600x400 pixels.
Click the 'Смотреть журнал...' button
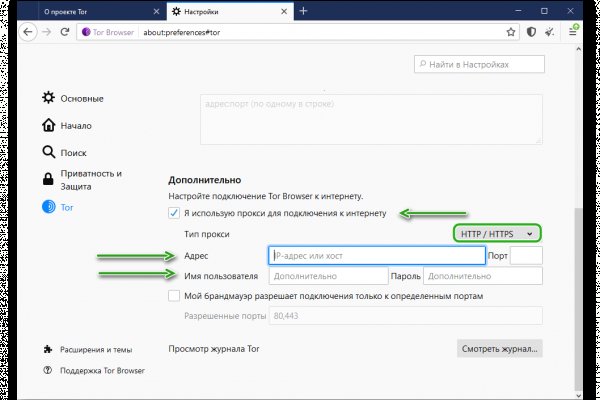point(499,349)
